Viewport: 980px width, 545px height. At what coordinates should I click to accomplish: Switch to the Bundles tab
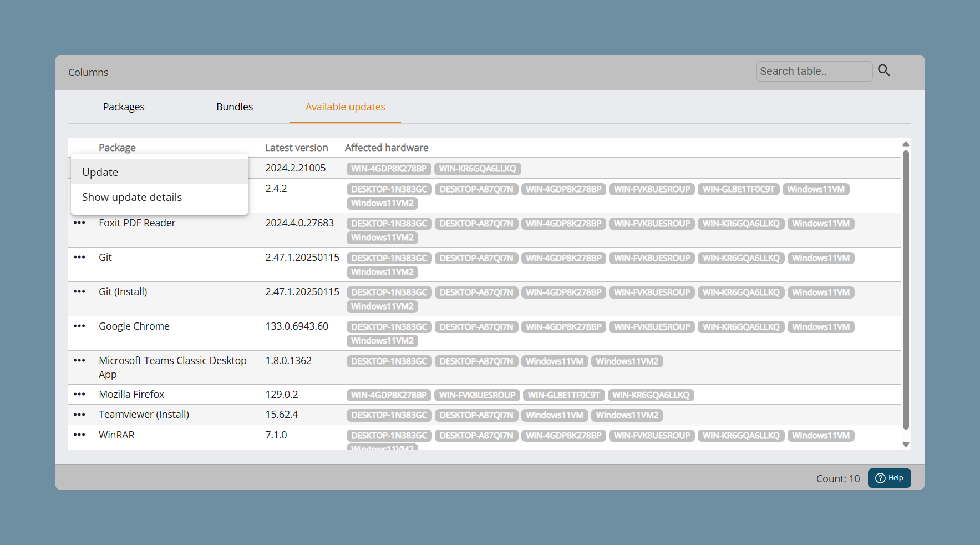tap(235, 107)
